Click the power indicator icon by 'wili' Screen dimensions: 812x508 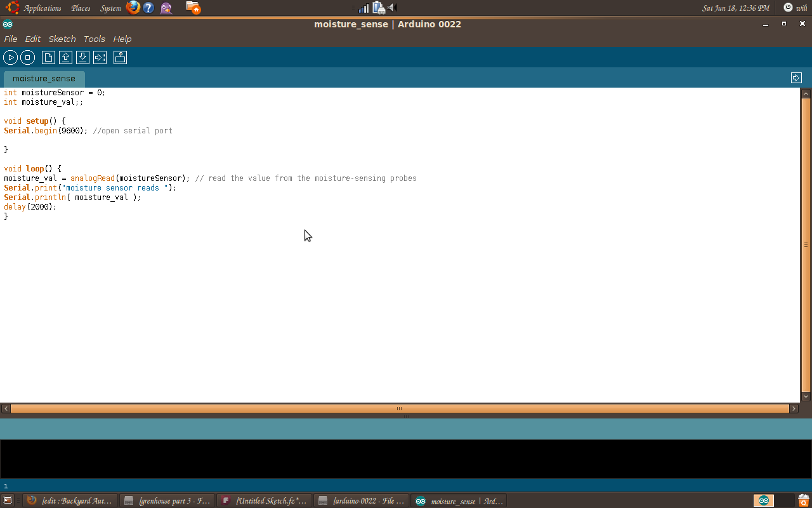point(788,8)
